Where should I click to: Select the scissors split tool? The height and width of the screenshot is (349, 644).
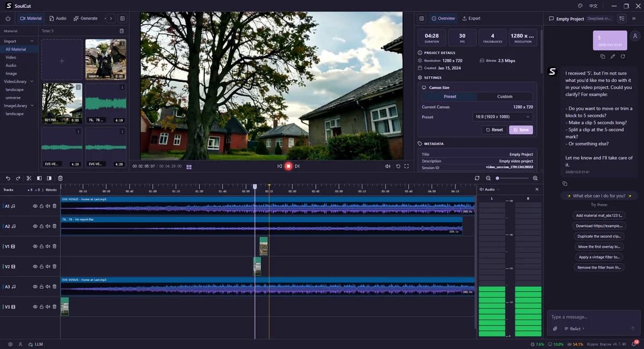click(29, 178)
